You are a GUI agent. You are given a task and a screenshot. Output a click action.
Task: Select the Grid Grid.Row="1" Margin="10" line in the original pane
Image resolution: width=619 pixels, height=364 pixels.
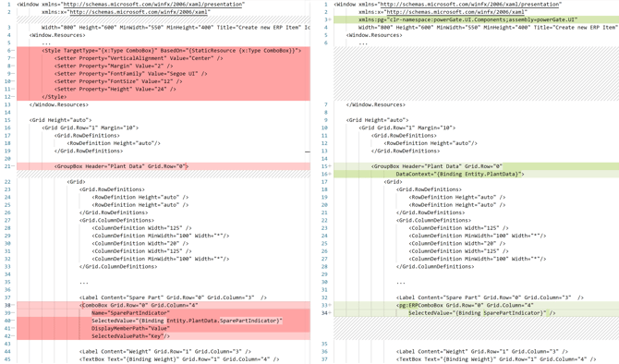(x=91, y=127)
